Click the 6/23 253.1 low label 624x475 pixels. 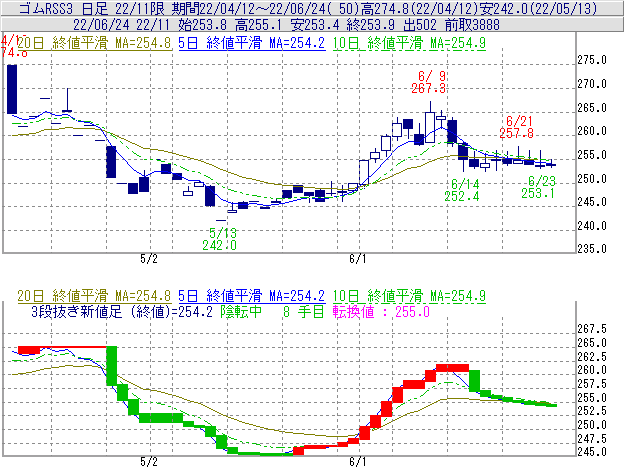pos(538,187)
